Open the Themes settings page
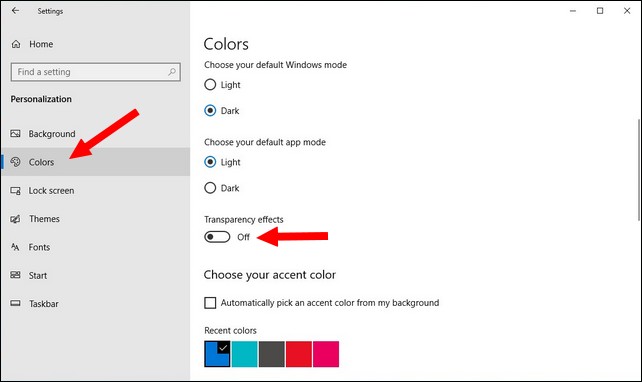Image resolution: width=642 pixels, height=382 pixels. coord(95,219)
